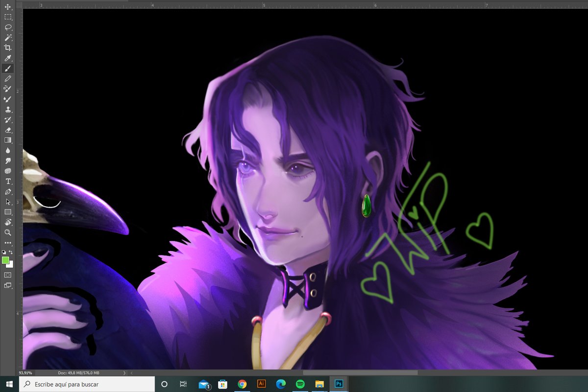The image size is (588, 392).
Task: Select the Rectangular Marquee tool
Action: [8, 17]
